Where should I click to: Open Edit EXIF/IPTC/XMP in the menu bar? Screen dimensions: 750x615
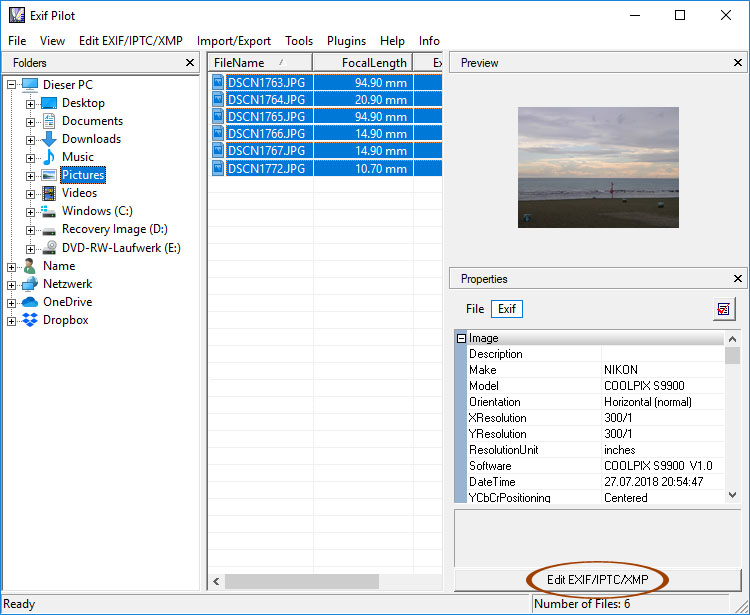[x=131, y=41]
